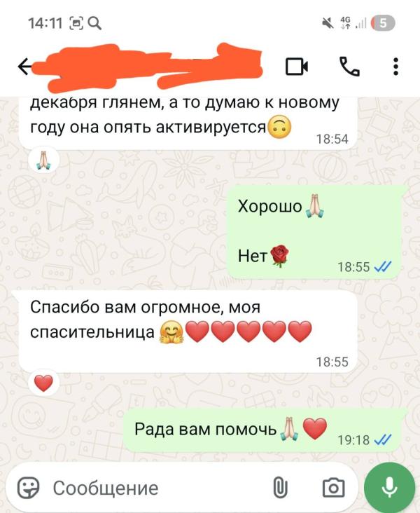Start a video call
Image resolution: width=420 pixels, height=513 pixels.
coord(297,67)
